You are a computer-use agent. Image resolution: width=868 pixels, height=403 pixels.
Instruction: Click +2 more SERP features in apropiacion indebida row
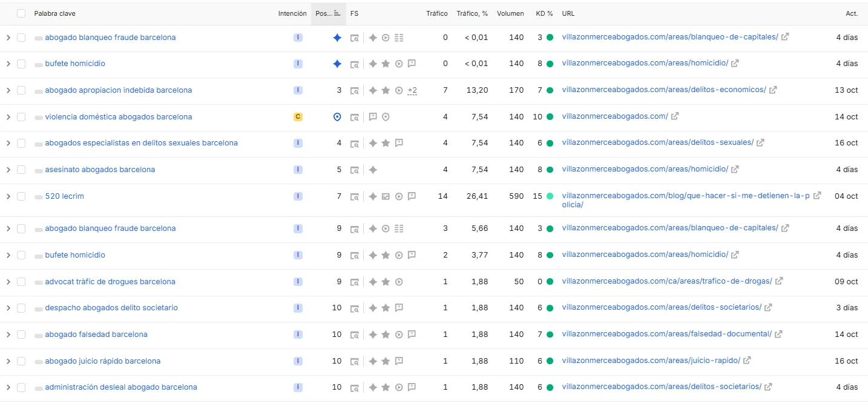point(412,90)
